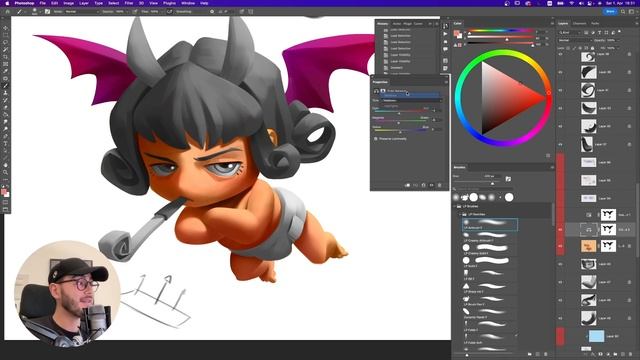The width and height of the screenshot is (640, 360).
Task: Open the Window menu
Action: click(x=188, y=3)
